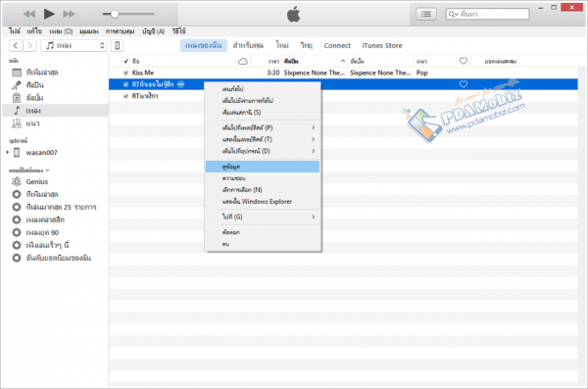The height and width of the screenshot is (389, 588).
Task: Skip to the previous track
Action: (x=28, y=15)
